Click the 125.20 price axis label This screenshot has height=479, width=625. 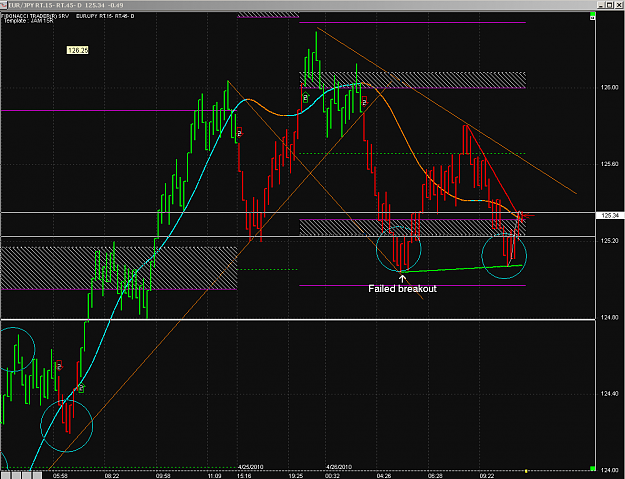click(x=609, y=241)
